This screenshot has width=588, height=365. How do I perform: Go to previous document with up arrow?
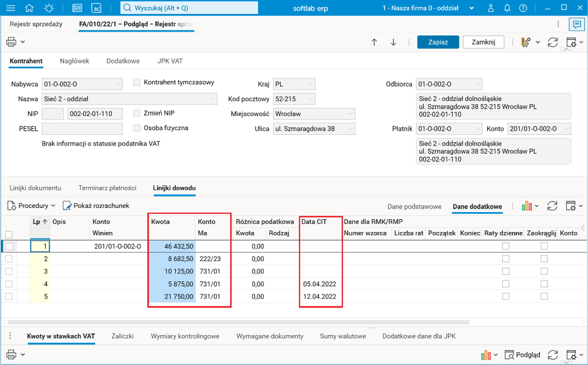tap(374, 42)
